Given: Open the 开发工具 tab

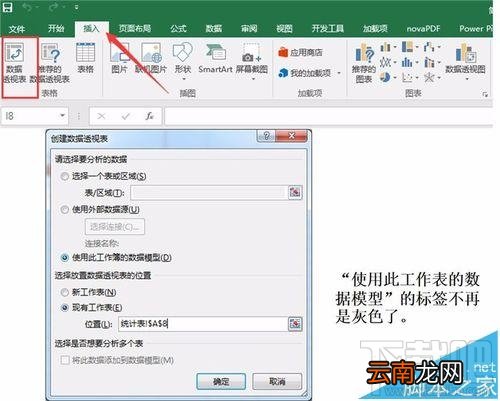Looking at the screenshot, I should pyautogui.click(x=328, y=28).
